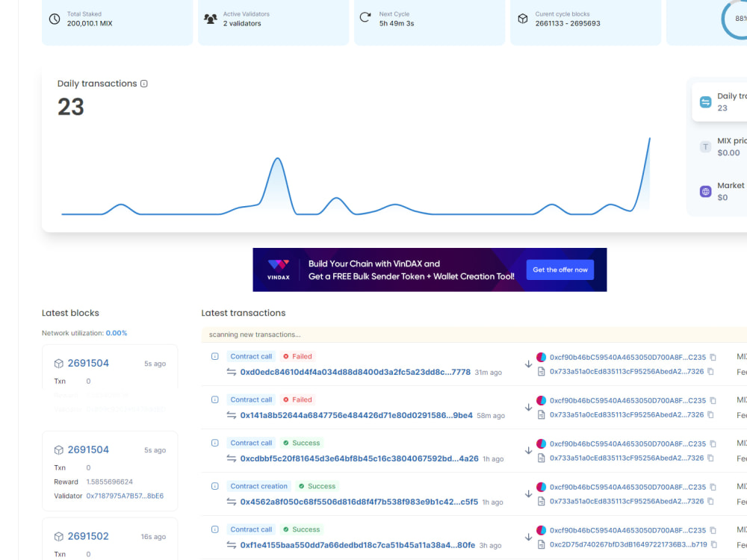Click the 5h 49m 3s next cycle value
This screenshot has width=747, height=560.
pyautogui.click(x=397, y=23)
